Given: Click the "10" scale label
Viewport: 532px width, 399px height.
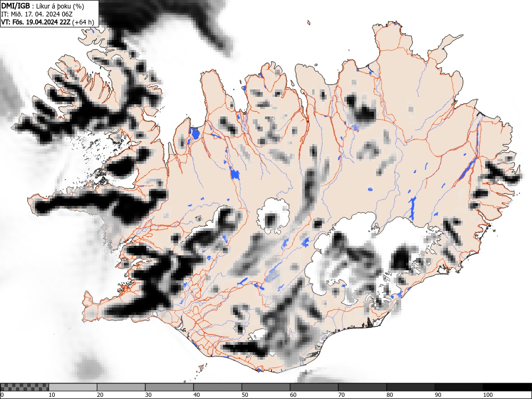Looking at the screenshot, I should click(52, 395).
